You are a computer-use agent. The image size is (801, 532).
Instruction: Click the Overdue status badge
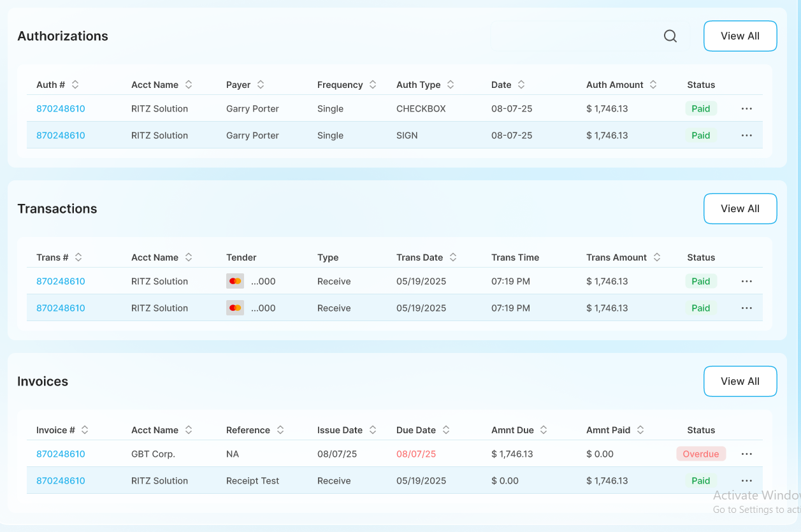(x=700, y=454)
